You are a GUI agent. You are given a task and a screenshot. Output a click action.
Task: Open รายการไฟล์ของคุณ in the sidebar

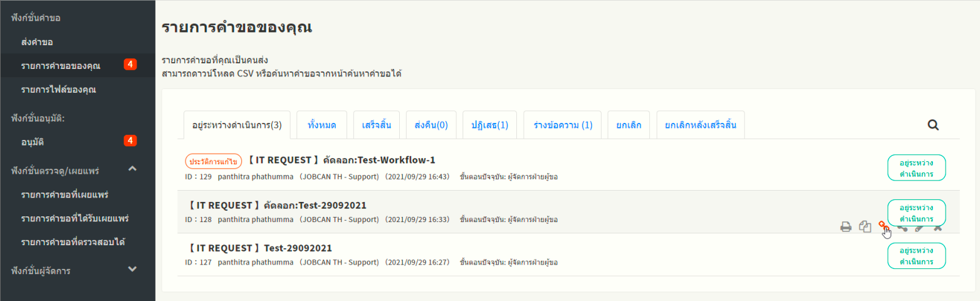point(58,90)
